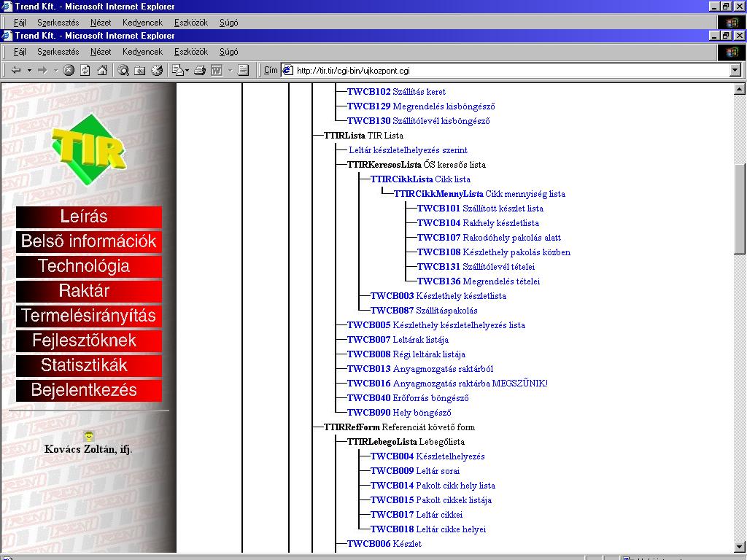Open Fájl menu in background window

pyautogui.click(x=20, y=23)
